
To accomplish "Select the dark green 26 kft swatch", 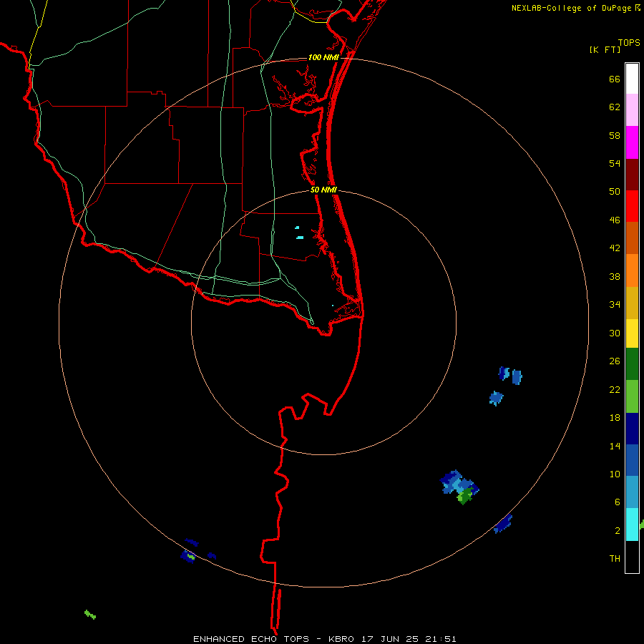I will pyautogui.click(x=632, y=364).
